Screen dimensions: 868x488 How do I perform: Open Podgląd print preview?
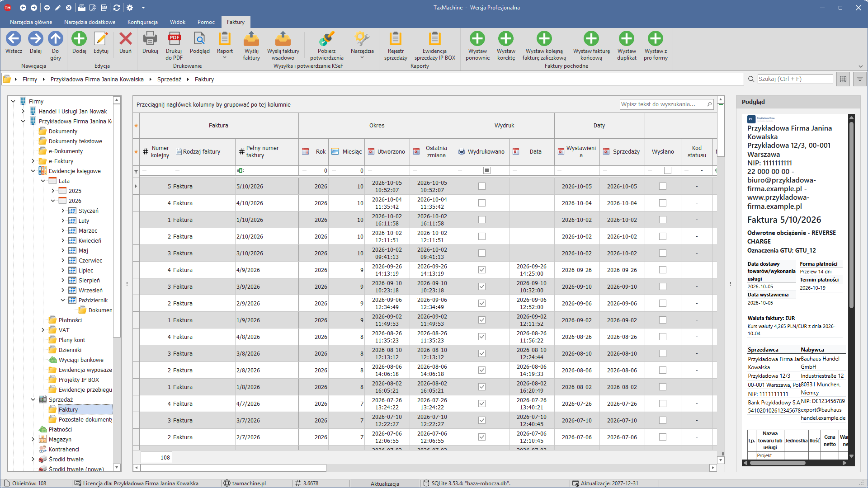point(199,39)
